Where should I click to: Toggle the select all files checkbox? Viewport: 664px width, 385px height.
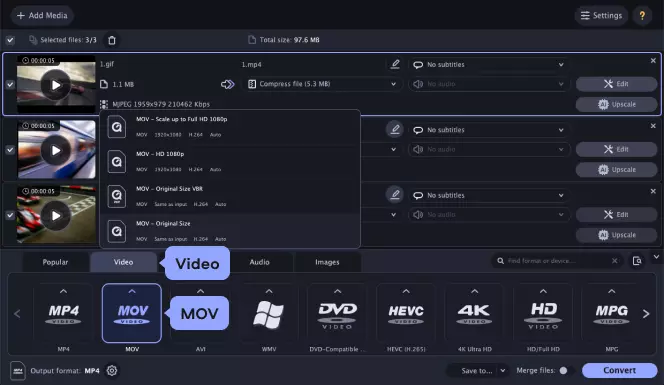[x=10, y=40]
